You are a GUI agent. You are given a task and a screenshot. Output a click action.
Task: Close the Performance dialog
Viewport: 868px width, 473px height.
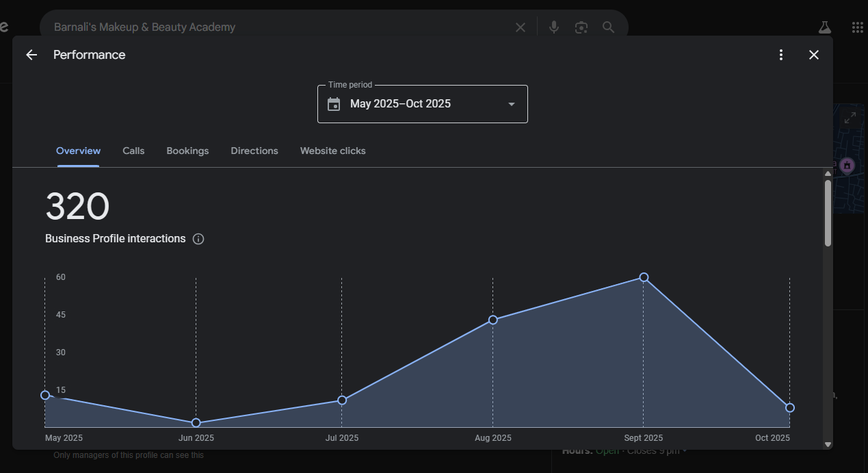click(813, 55)
